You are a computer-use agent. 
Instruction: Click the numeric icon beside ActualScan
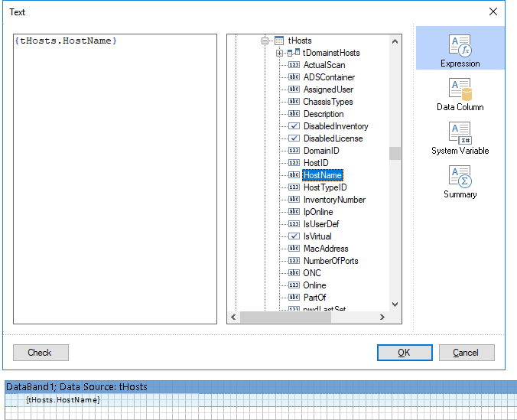[x=294, y=65]
